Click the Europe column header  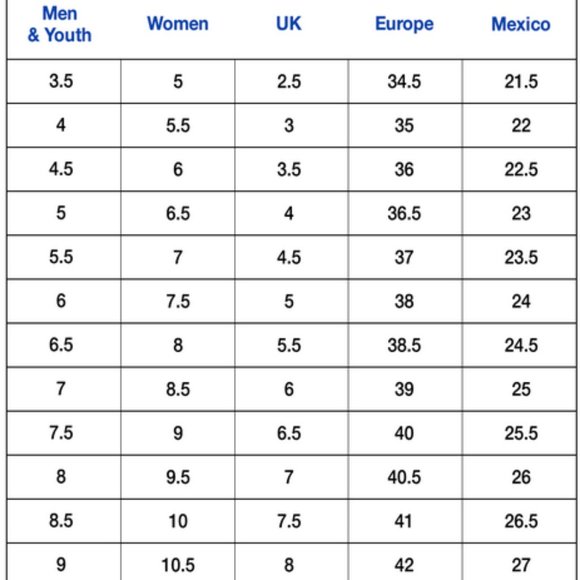tap(404, 24)
